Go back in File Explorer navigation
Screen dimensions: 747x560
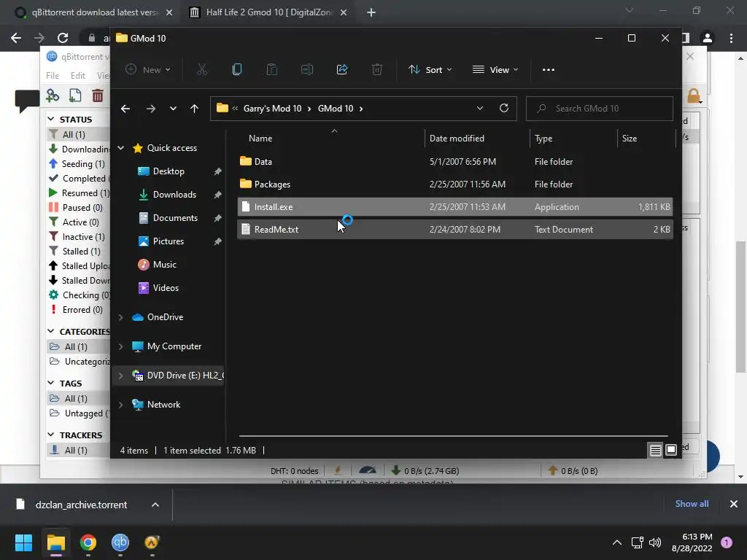[125, 109]
